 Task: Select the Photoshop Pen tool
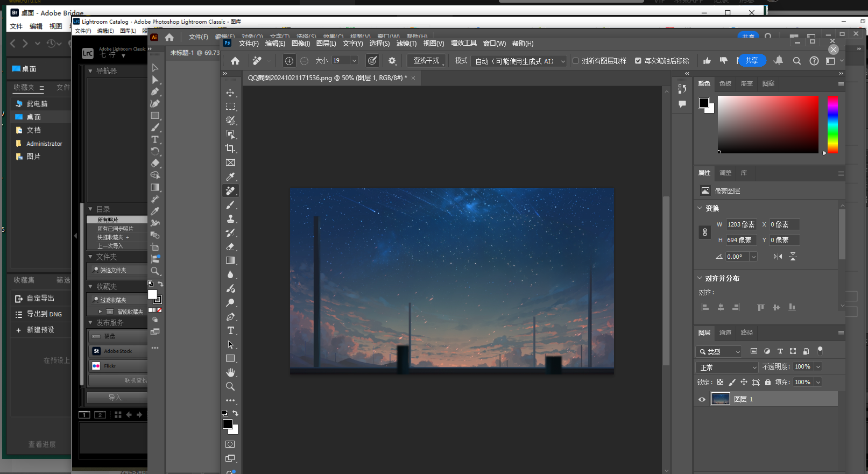pos(230,316)
